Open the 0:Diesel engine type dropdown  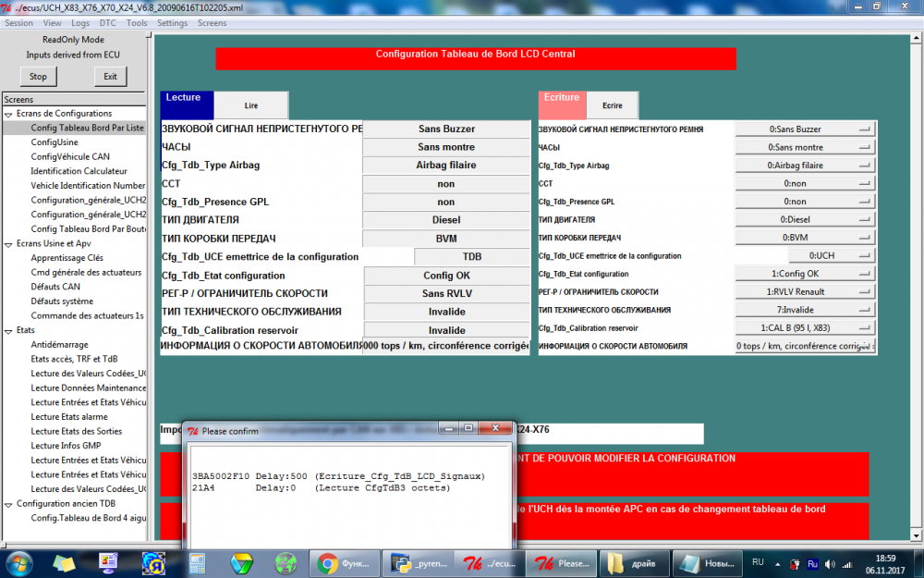pos(805,219)
